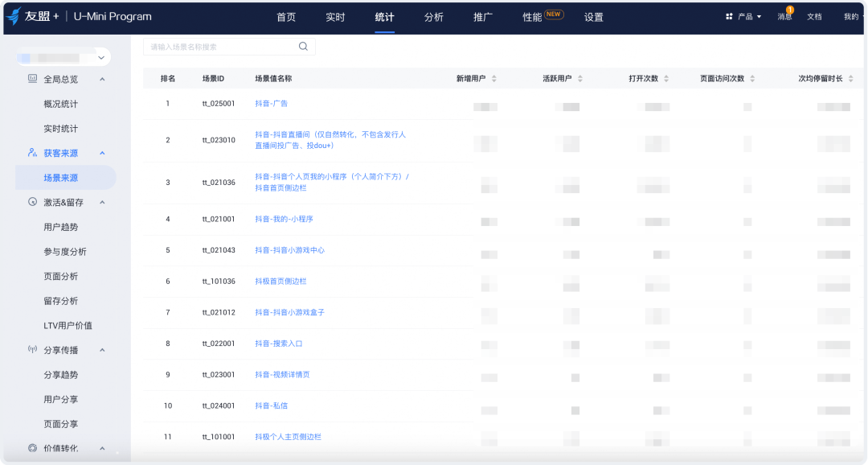
Task: Open the LTV用户价值 sidebar item
Action: (68, 325)
